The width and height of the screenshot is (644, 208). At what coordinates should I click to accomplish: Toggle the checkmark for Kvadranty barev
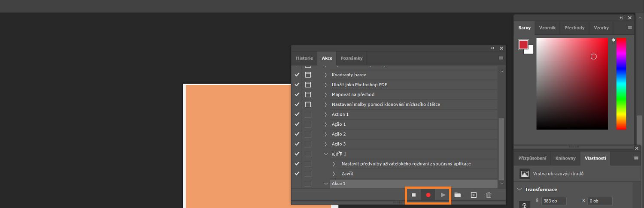(x=297, y=75)
